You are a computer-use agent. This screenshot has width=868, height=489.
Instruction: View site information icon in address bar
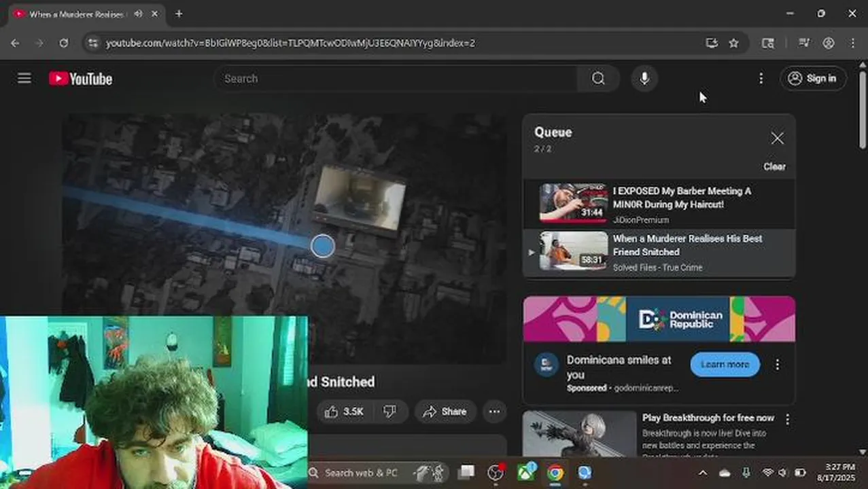click(x=93, y=43)
